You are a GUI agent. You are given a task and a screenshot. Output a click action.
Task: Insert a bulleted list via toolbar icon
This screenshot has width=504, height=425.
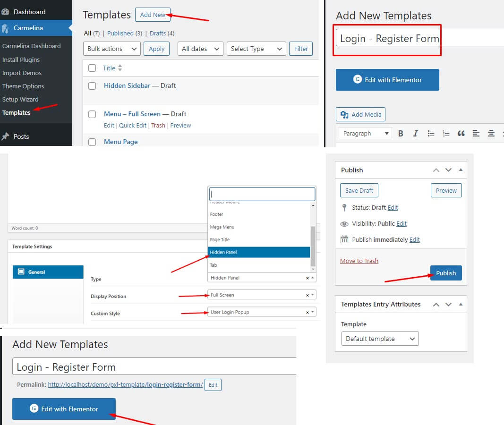(x=431, y=134)
